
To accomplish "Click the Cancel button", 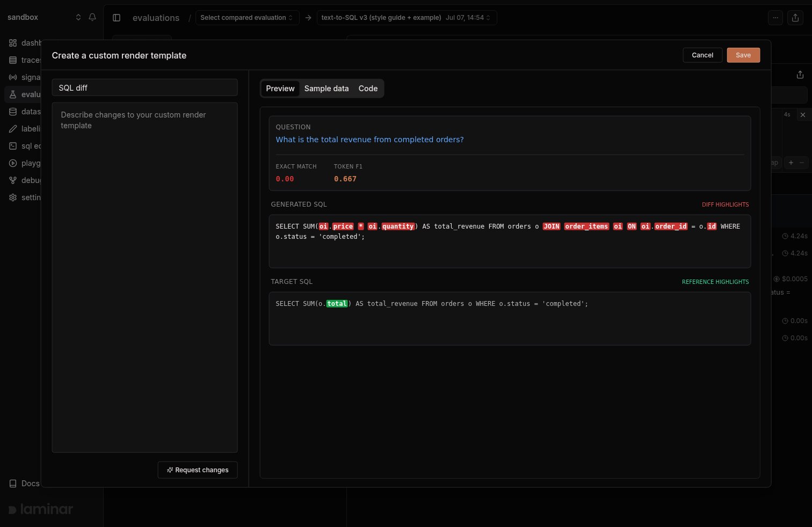I will click(x=702, y=55).
